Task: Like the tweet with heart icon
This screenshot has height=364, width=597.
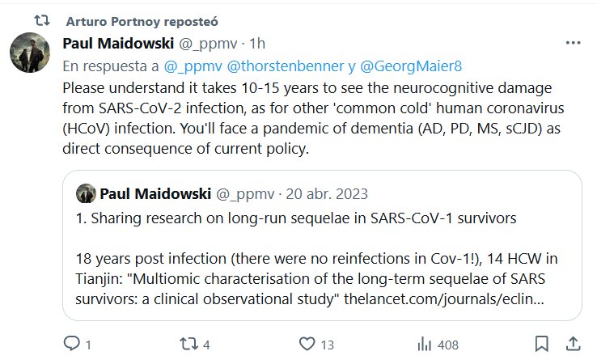Action: [306, 345]
